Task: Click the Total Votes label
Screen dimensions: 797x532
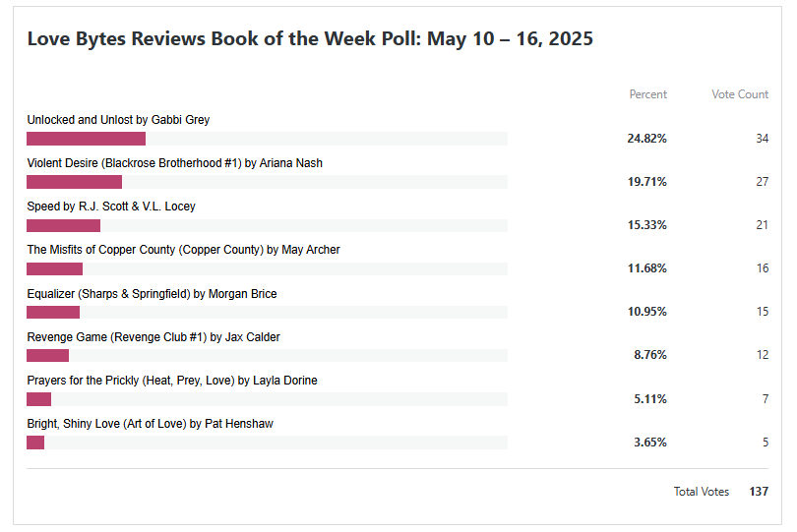Action: (701, 492)
